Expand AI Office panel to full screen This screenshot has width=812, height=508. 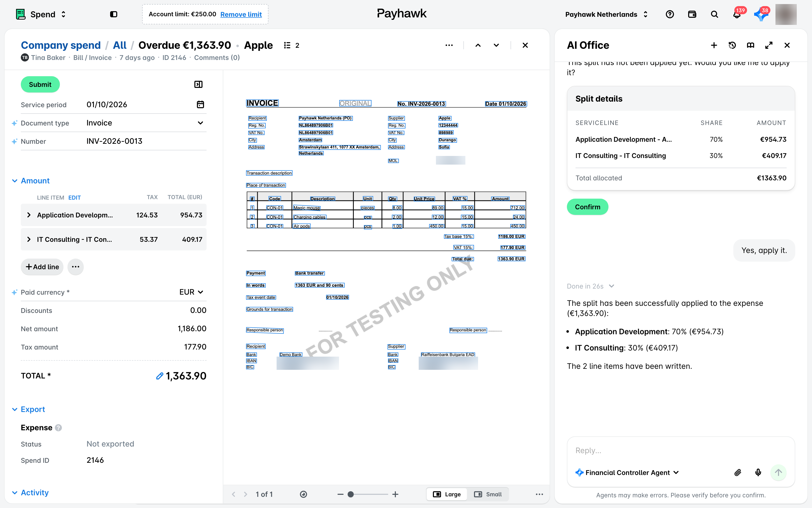(x=769, y=45)
